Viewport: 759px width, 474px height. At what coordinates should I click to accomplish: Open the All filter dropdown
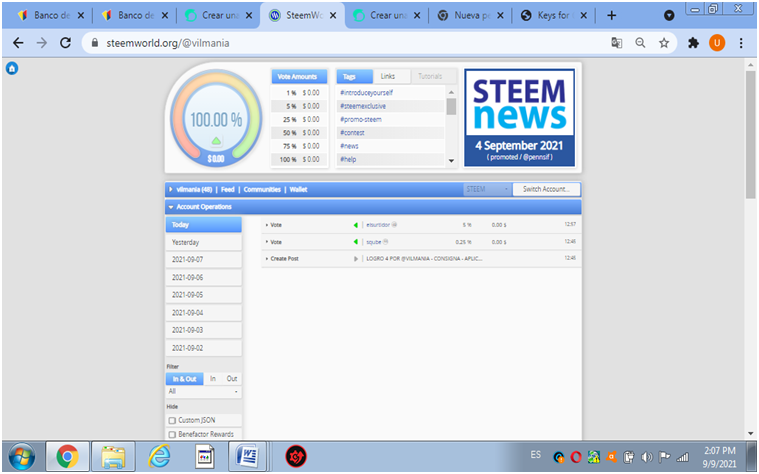[x=203, y=391]
